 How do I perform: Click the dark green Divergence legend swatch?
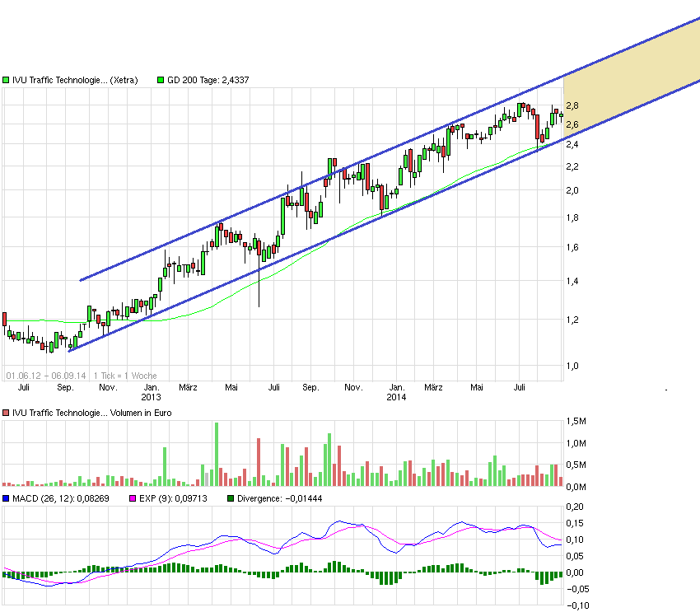coord(231,498)
